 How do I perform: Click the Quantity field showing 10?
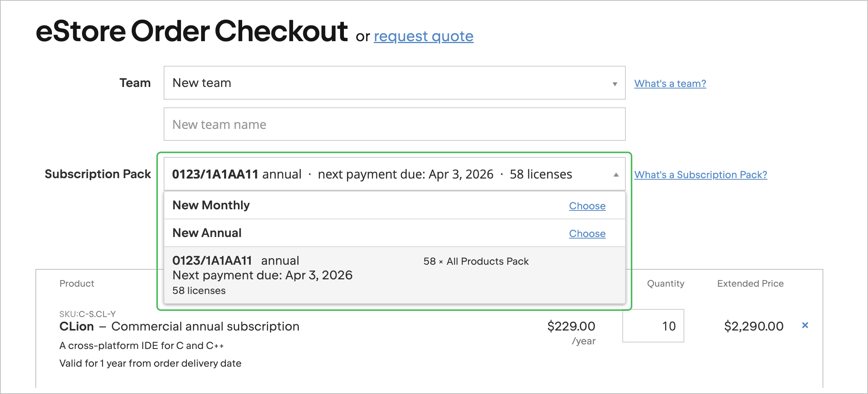tap(653, 326)
